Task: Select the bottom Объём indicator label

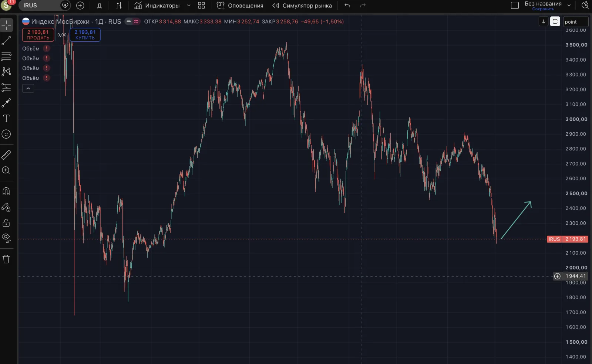Action: pos(31,78)
